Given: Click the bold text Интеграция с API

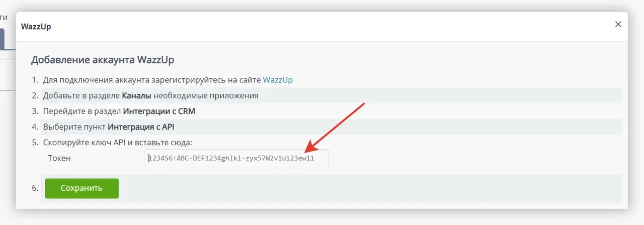Looking at the screenshot, I should pos(141,127).
